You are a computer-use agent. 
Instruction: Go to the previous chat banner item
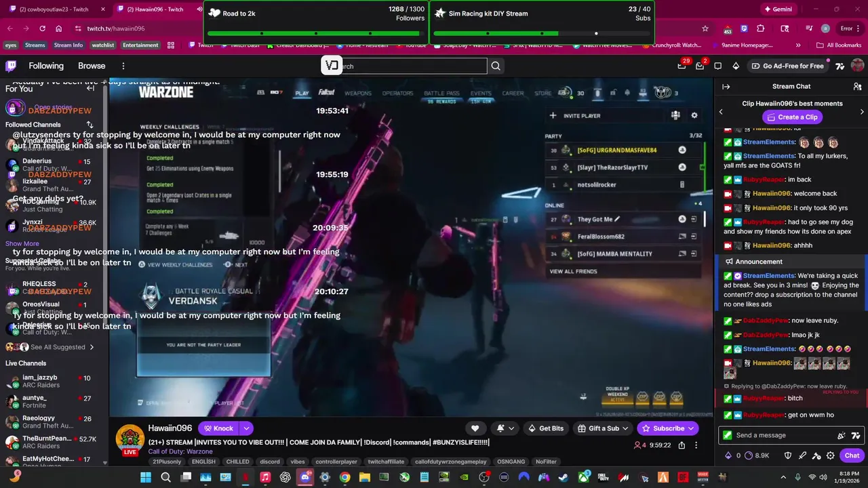[x=721, y=112]
